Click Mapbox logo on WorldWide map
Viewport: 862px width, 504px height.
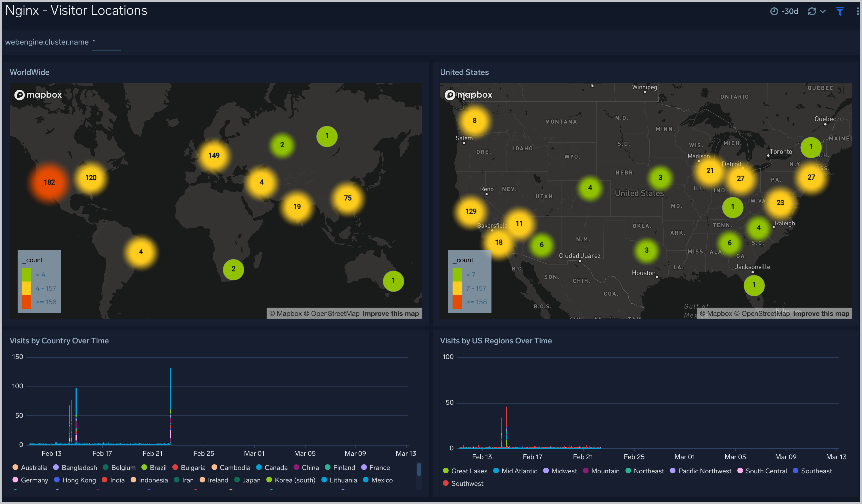(x=38, y=95)
